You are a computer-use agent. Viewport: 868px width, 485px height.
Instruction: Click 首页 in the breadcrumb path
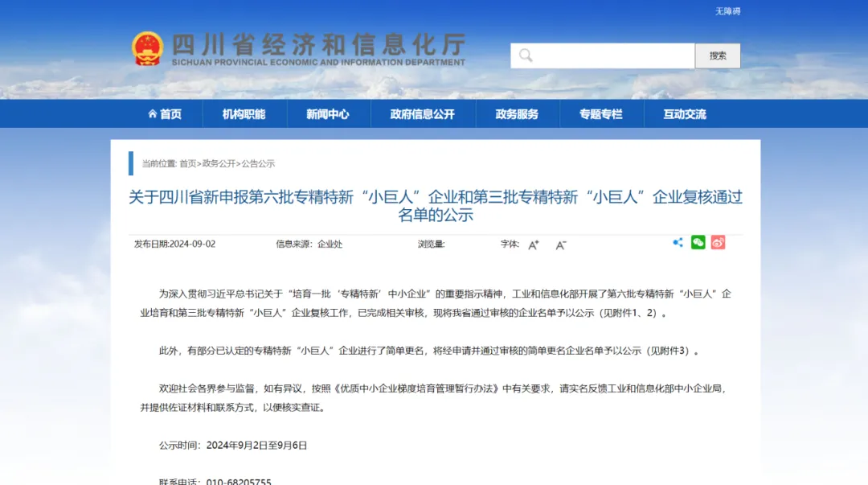tap(187, 163)
